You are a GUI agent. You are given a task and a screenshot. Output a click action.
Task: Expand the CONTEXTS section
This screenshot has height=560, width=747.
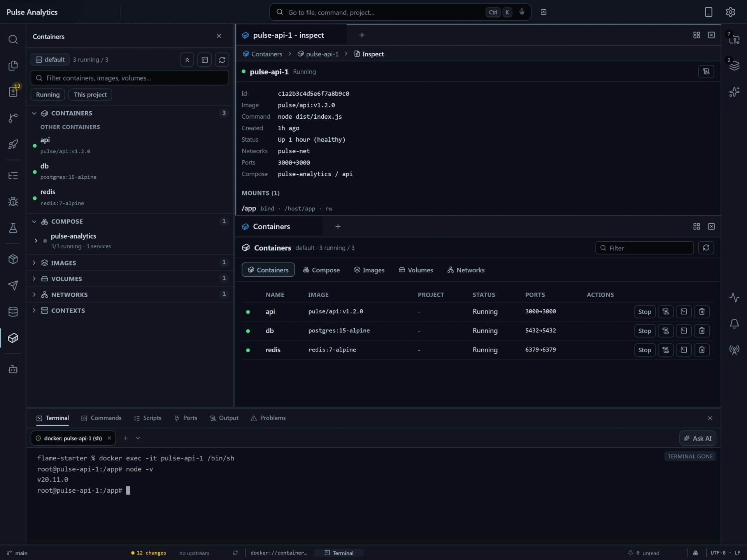pyautogui.click(x=34, y=311)
